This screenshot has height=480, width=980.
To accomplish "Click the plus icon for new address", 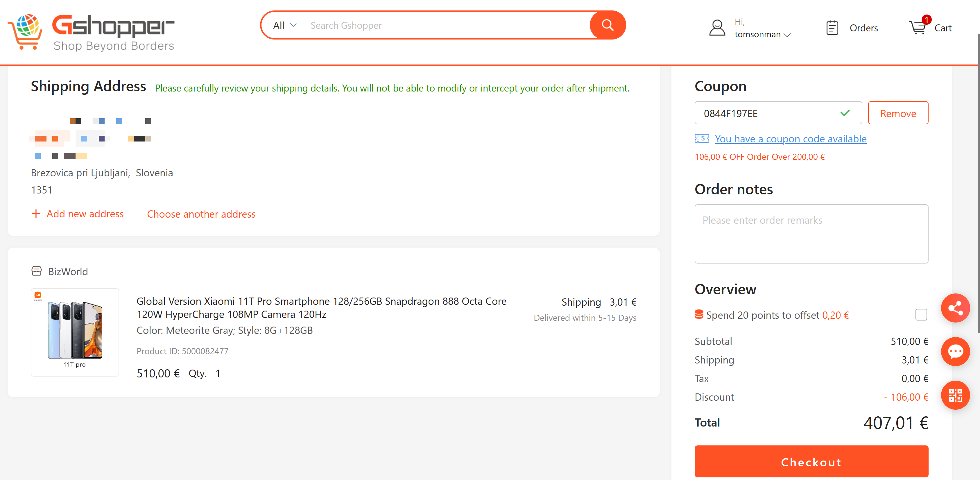I will 36,214.
